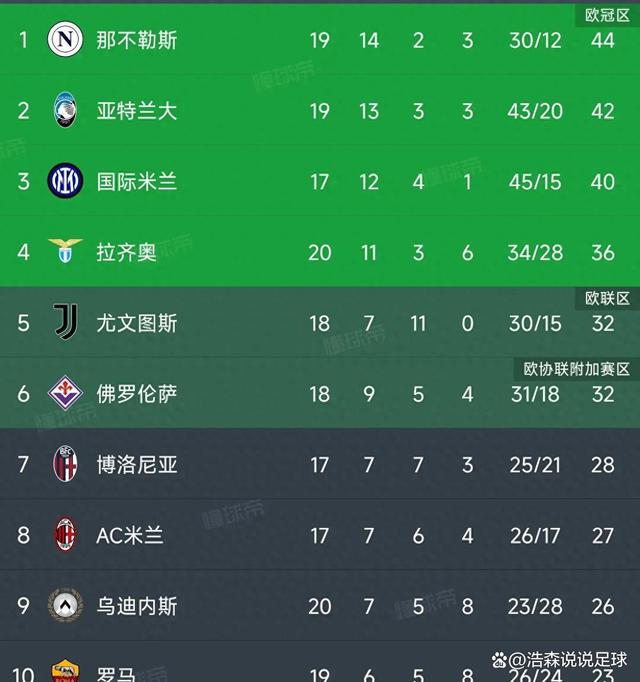Click the Fiorentina purple crest icon
This screenshot has width=640, height=682.
65,393
